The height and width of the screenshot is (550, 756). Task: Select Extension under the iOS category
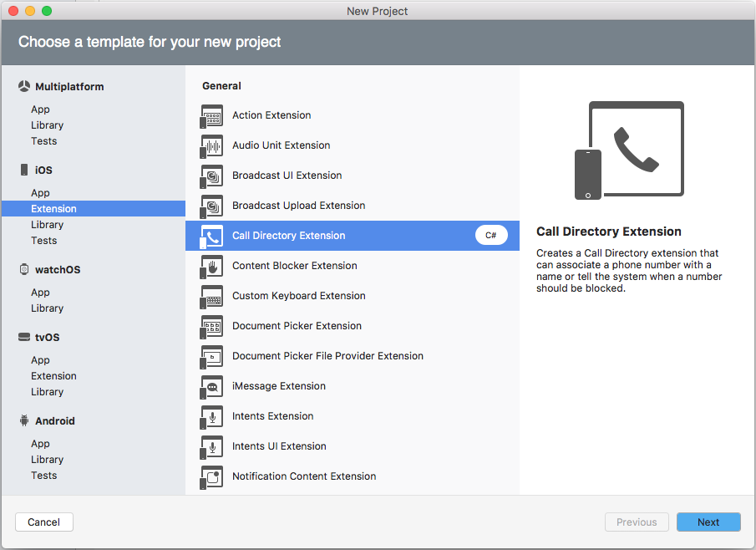[x=53, y=208]
